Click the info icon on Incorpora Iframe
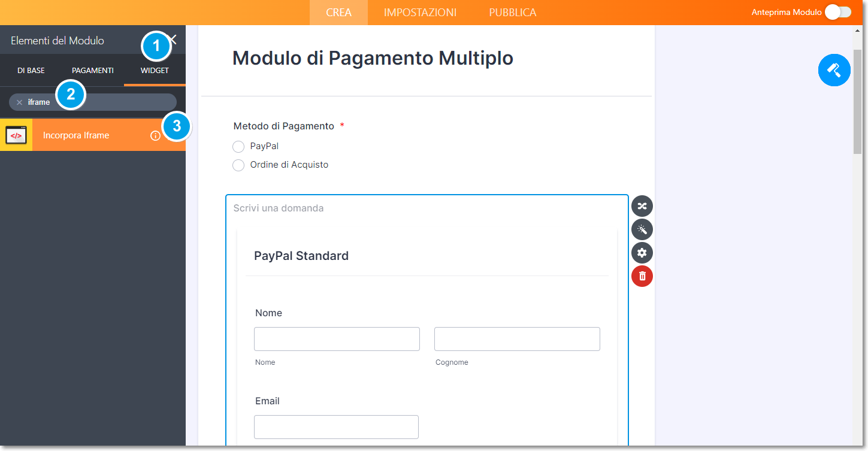This screenshot has height=451, width=868. coord(155,136)
